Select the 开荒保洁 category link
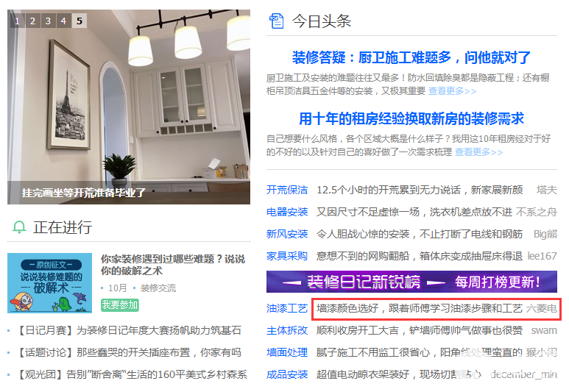Image resolution: width=569 pixels, height=392 pixels. 287,190
